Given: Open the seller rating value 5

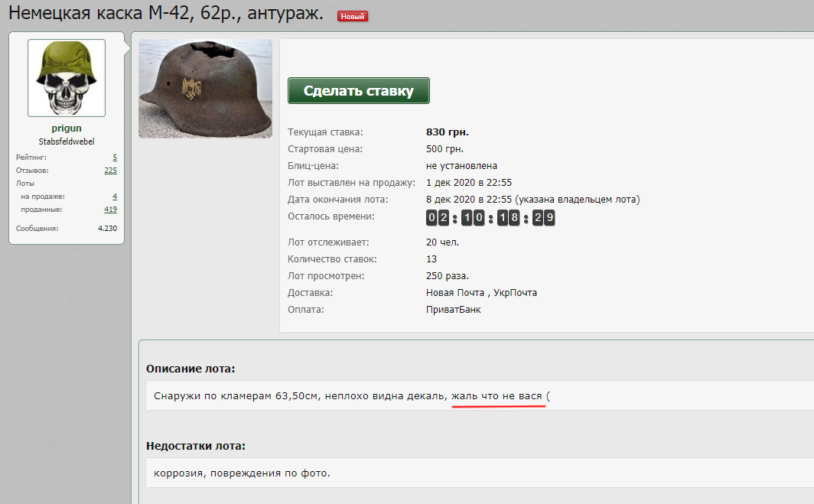Looking at the screenshot, I should click(115, 157).
